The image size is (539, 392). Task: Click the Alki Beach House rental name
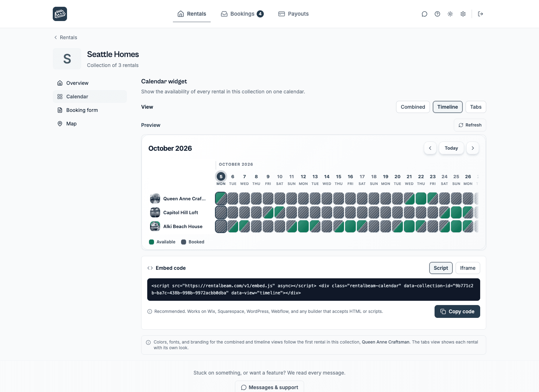coord(183,227)
